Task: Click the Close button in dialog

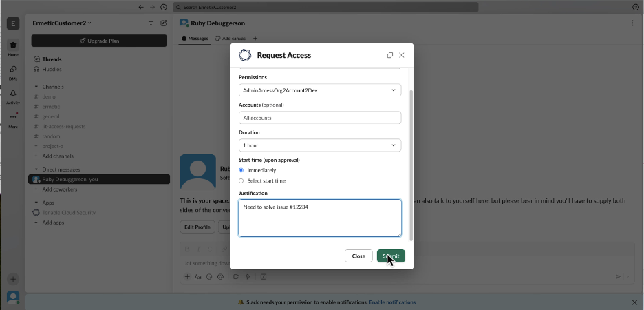Action: point(358,256)
